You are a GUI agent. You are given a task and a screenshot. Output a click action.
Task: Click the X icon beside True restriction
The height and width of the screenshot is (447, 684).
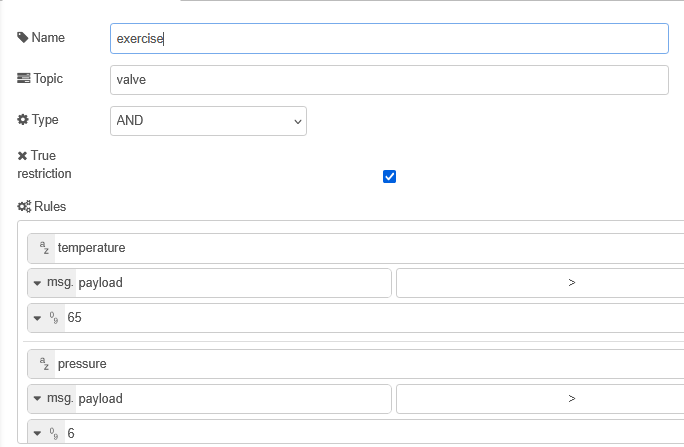coord(23,156)
